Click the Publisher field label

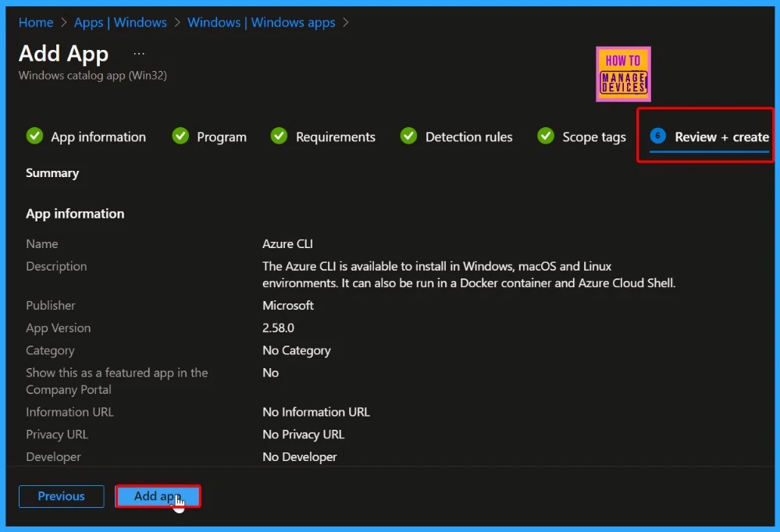51,305
